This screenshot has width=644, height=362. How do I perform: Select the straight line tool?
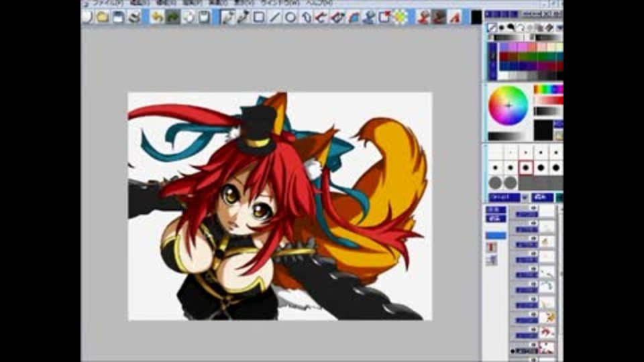274,17
